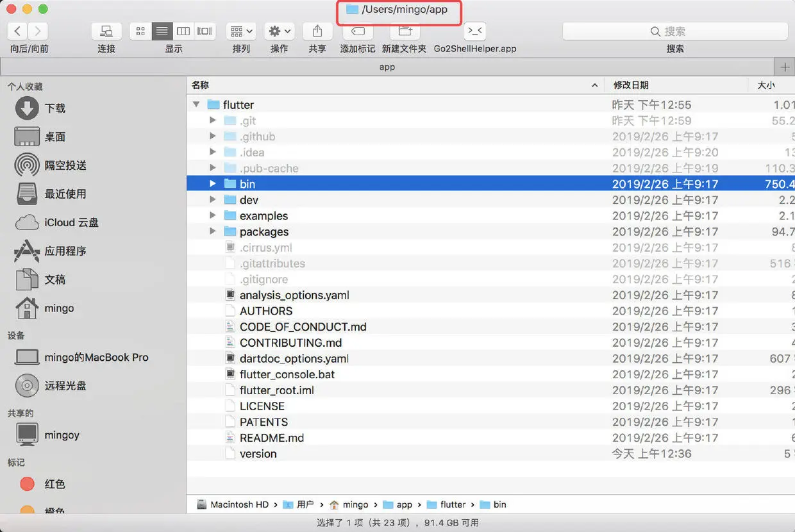Screen dimensions: 795x532
Task: Expand the .pub-cache folder
Action: (213, 169)
